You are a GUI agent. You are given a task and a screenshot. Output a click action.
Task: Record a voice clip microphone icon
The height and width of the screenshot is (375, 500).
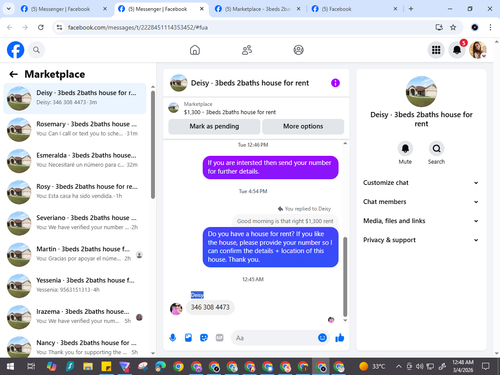pyautogui.click(x=173, y=338)
